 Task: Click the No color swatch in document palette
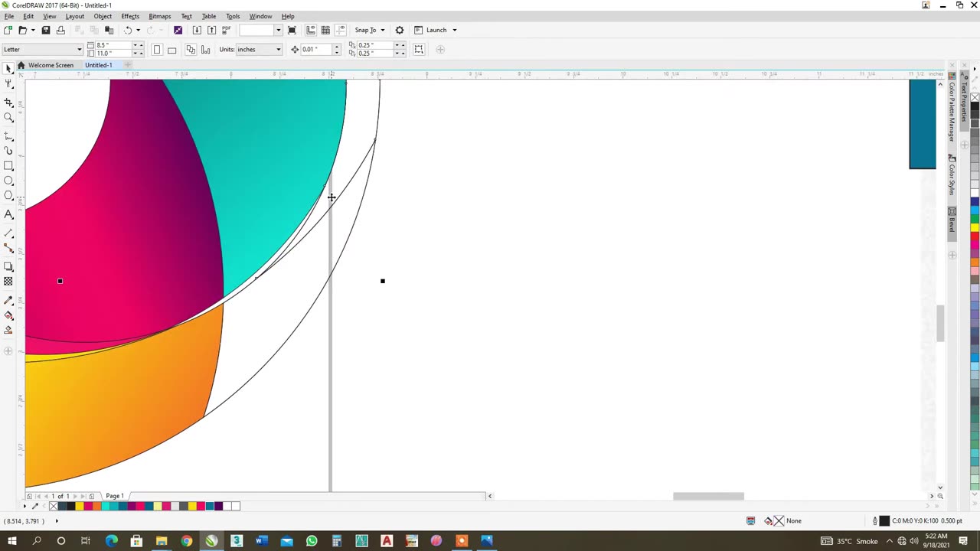pos(53,506)
